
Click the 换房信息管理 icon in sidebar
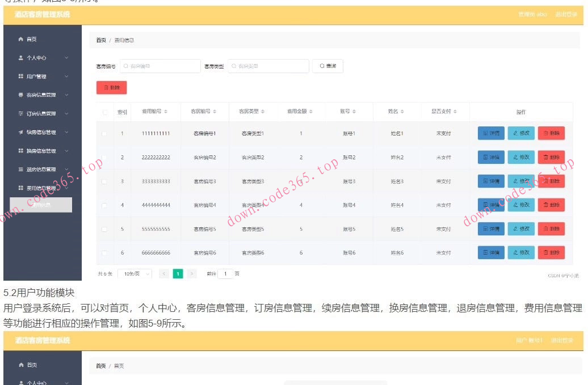coord(20,150)
